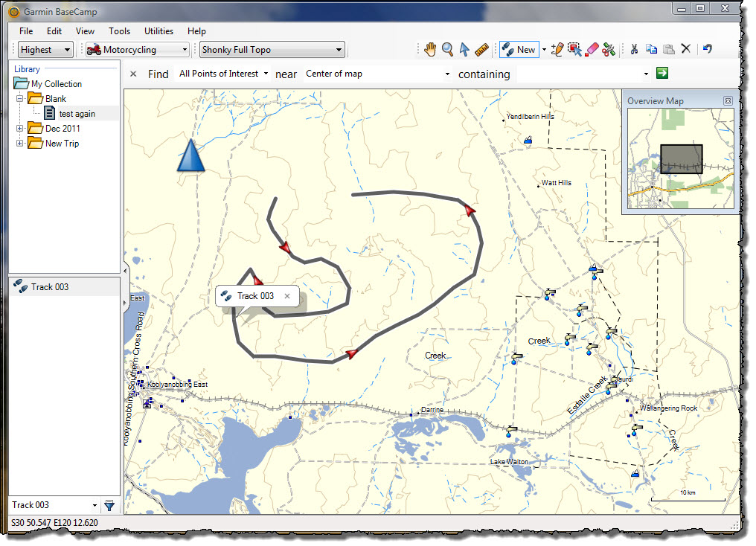Screen dimensions: 756x546
Task: Click the Cut icon
Action: (634, 48)
